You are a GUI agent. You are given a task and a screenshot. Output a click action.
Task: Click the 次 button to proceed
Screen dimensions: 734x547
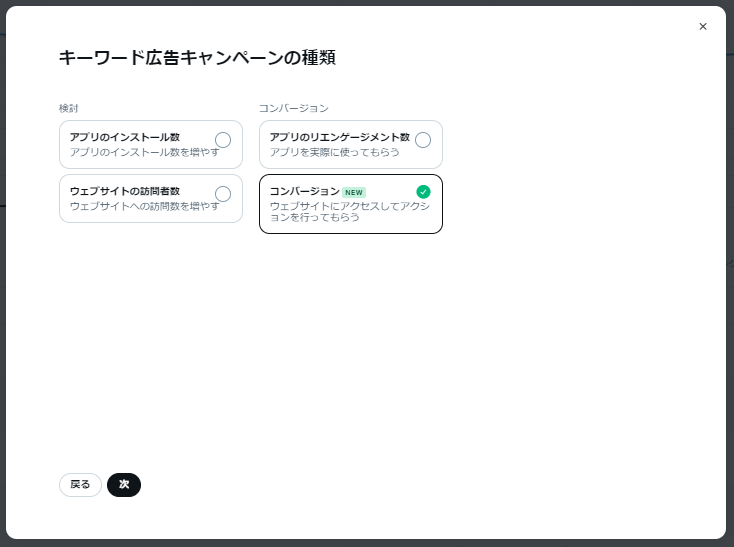click(124, 485)
